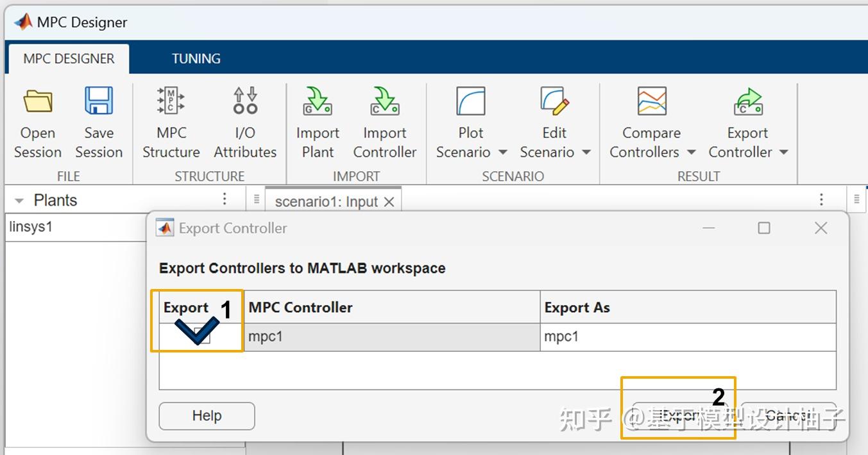Image resolution: width=868 pixels, height=455 pixels.
Task: Open the Plants panel options menu
Action: click(224, 199)
